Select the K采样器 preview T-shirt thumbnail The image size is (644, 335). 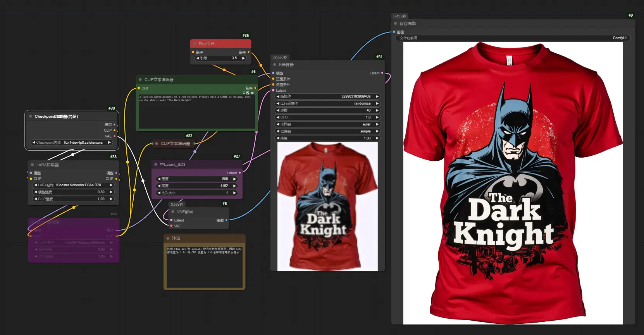[x=327, y=206]
